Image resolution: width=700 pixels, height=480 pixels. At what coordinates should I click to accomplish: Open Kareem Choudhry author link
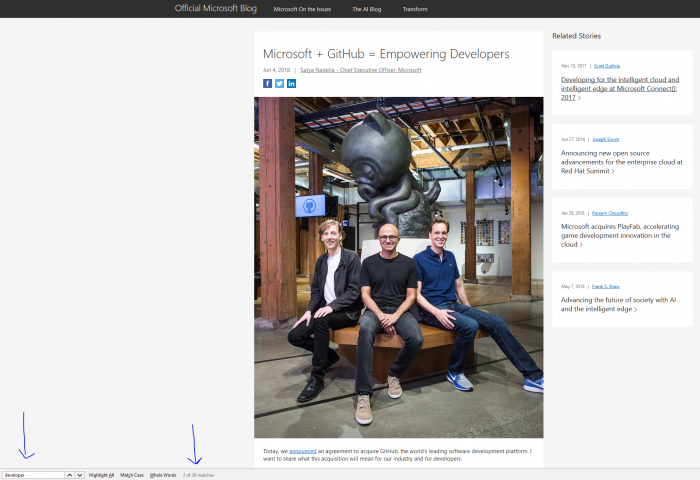pyautogui.click(x=610, y=213)
